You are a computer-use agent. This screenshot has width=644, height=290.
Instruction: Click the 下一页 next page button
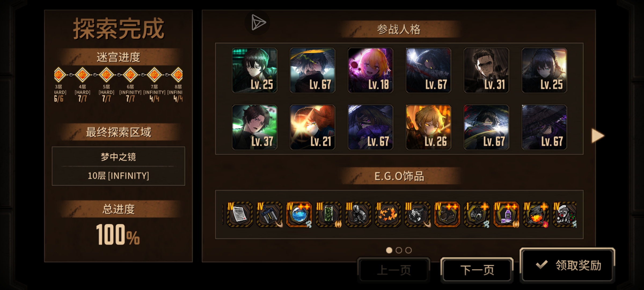(x=477, y=270)
